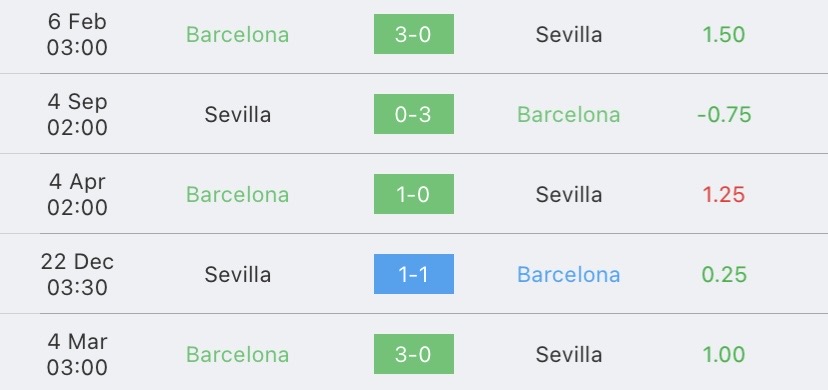Click the -0.75 handicap value
Image resolution: width=828 pixels, height=390 pixels.
coord(724,115)
